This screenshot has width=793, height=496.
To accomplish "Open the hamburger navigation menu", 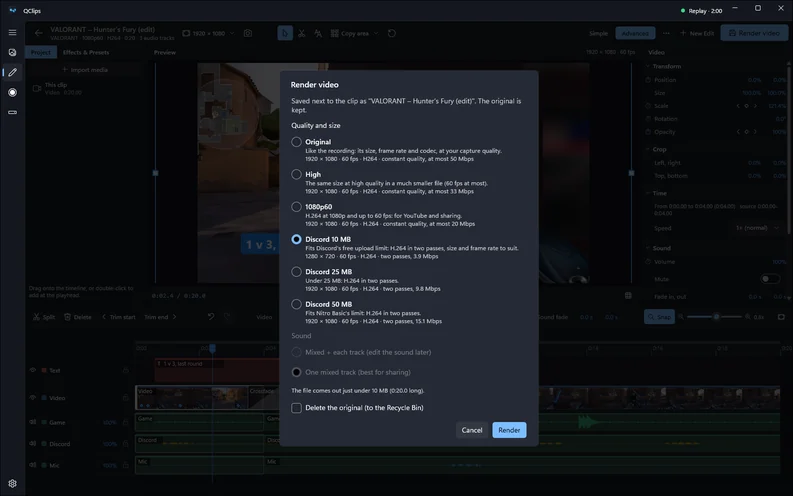I will coord(12,32).
